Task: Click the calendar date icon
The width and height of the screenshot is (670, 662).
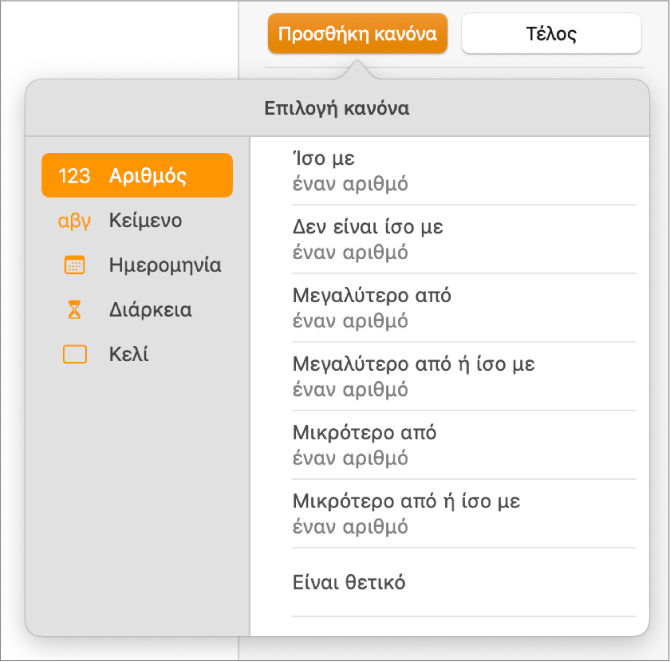Action: [74, 265]
